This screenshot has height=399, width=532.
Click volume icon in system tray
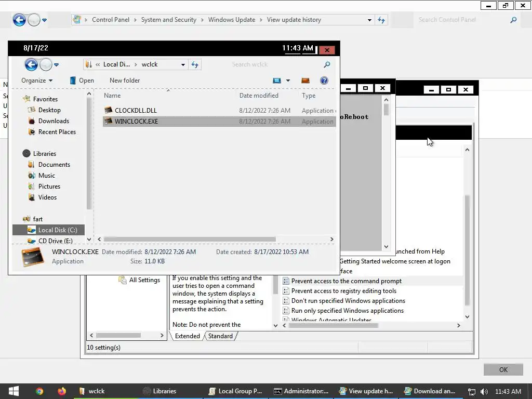(484, 392)
